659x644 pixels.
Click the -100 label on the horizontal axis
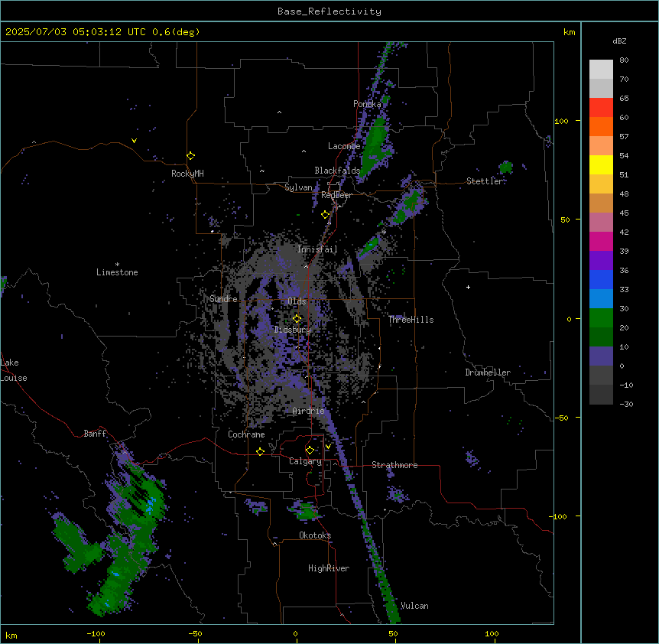(96, 633)
